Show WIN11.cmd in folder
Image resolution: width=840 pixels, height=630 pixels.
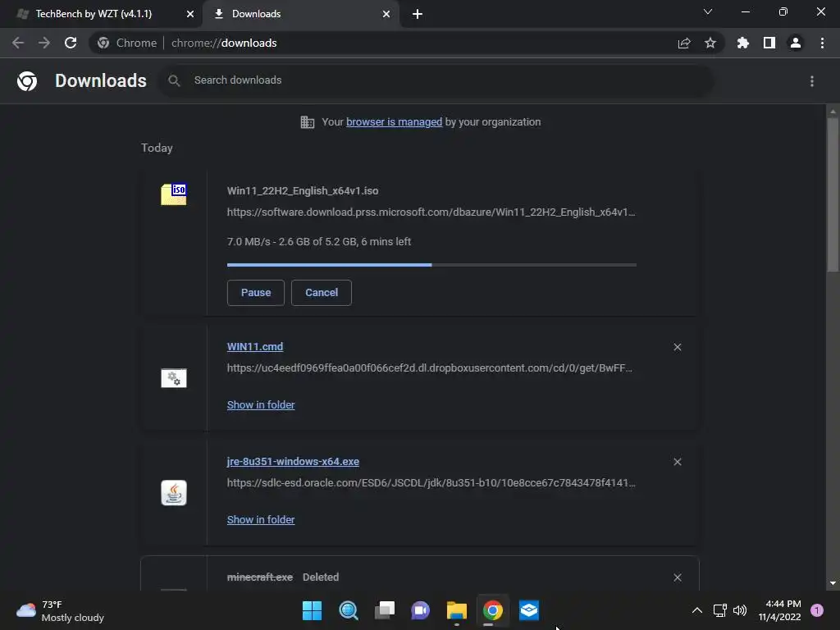pyautogui.click(x=261, y=405)
